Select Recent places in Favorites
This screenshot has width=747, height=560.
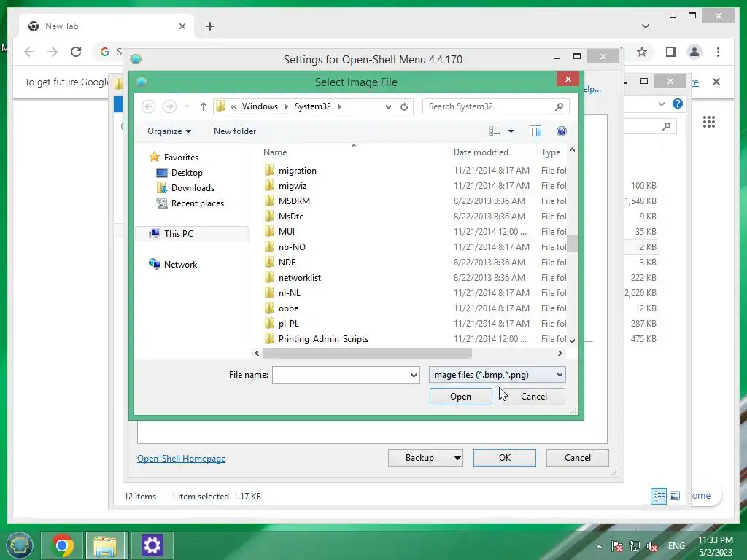(x=197, y=203)
